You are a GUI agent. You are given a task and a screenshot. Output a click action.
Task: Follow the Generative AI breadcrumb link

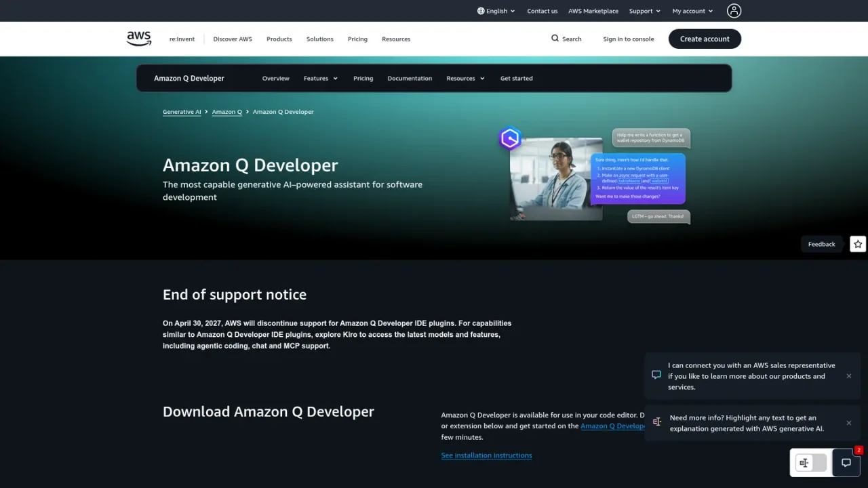pyautogui.click(x=182, y=112)
